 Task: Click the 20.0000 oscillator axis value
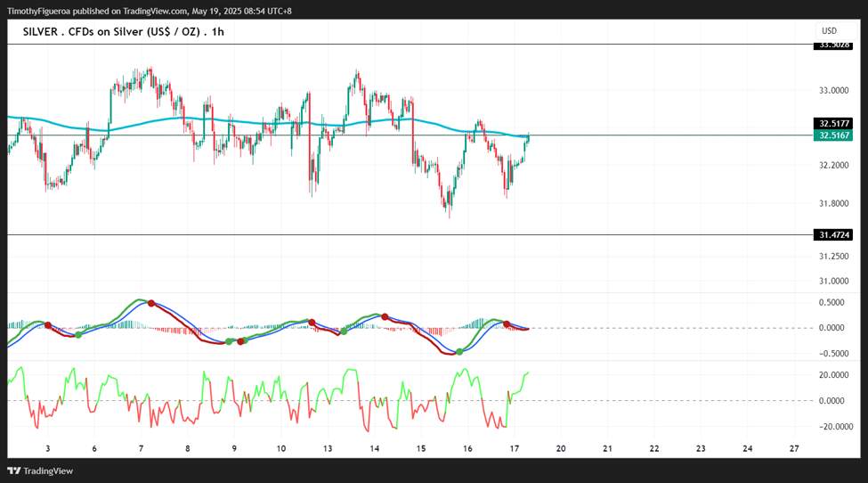pos(833,375)
